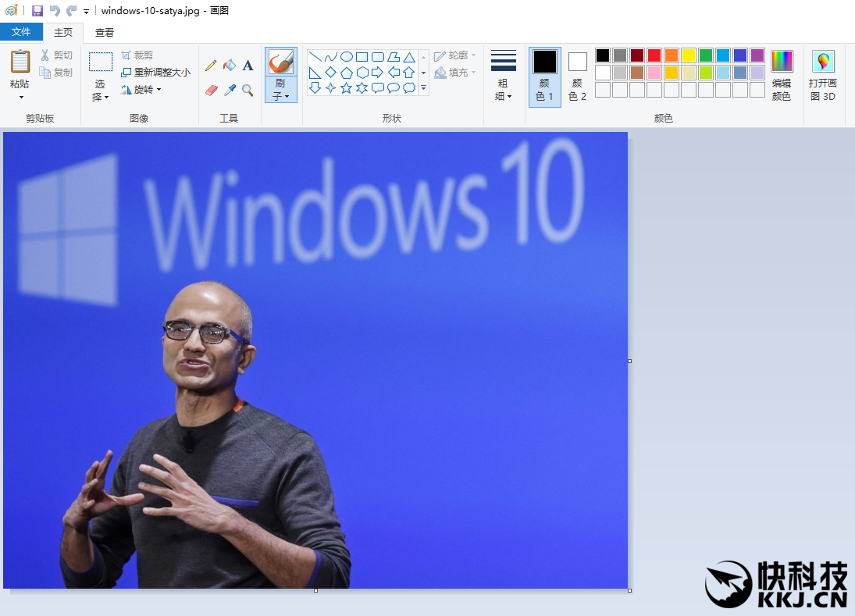855x616 pixels.
Task: Activate Color 1 (颜色 1) box
Action: click(545, 77)
